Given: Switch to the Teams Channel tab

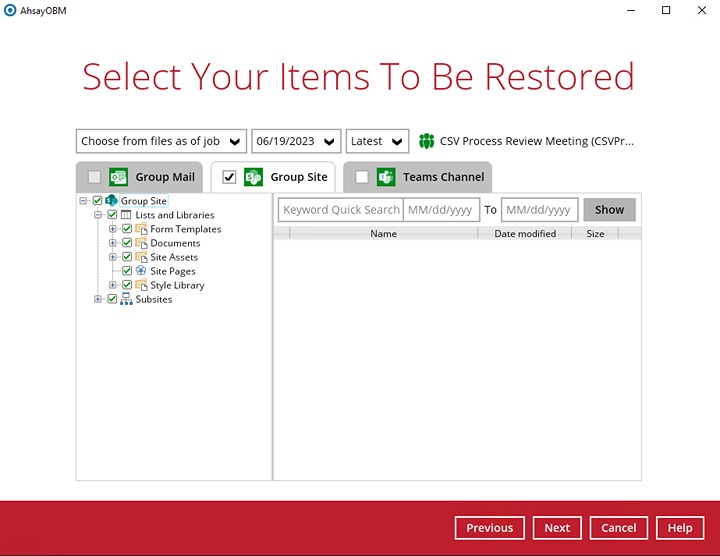Looking at the screenshot, I should (x=443, y=177).
